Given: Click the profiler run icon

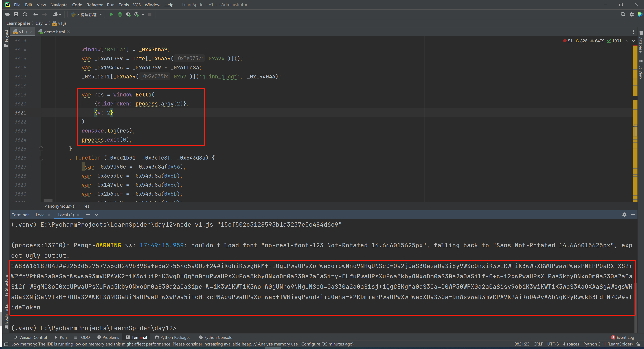Looking at the screenshot, I should point(137,15).
